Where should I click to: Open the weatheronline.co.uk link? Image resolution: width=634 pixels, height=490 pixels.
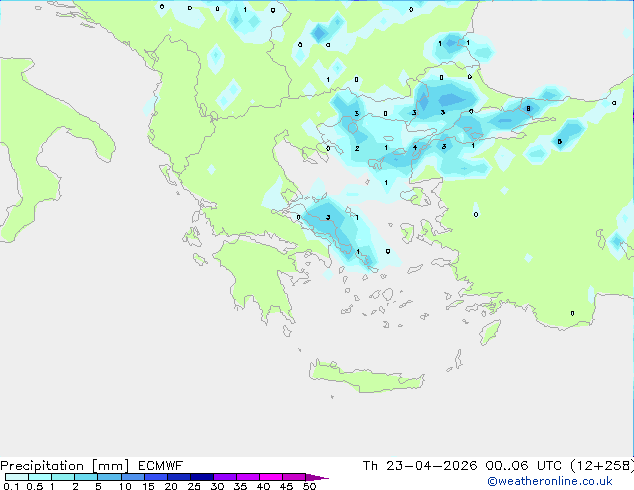point(550,481)
